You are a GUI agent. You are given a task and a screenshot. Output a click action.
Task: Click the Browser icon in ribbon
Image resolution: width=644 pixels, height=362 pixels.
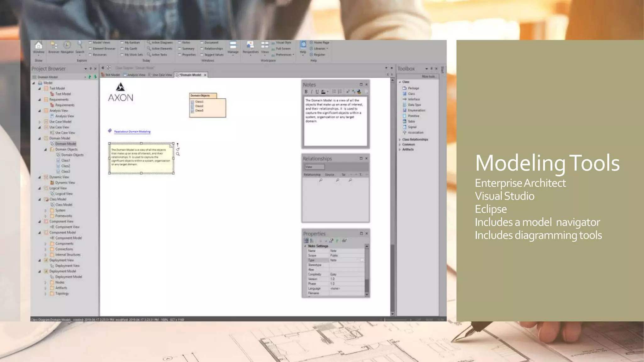click(54, 47)
